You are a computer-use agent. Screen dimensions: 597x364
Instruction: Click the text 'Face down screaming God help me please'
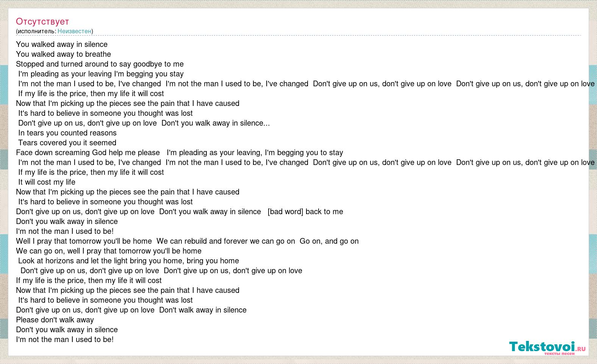point(88,152)
